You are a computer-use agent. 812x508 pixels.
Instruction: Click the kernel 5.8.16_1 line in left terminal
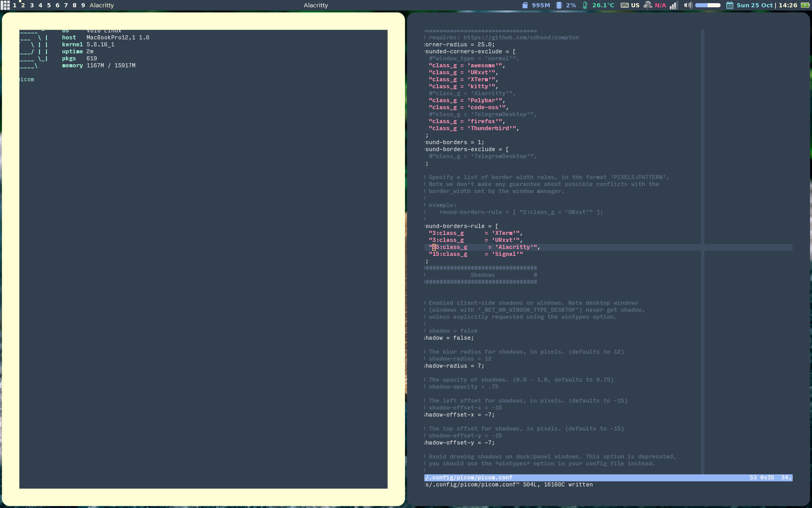point(88,45)
